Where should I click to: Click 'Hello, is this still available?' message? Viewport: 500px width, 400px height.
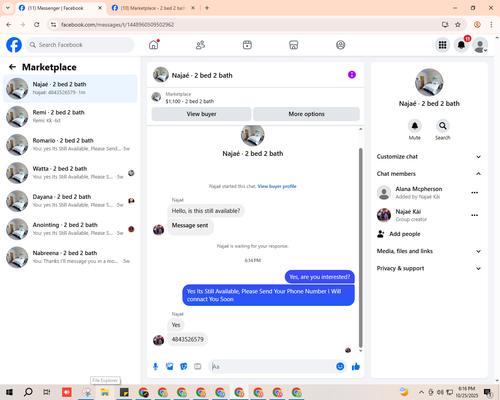click(x=206, y=211)
